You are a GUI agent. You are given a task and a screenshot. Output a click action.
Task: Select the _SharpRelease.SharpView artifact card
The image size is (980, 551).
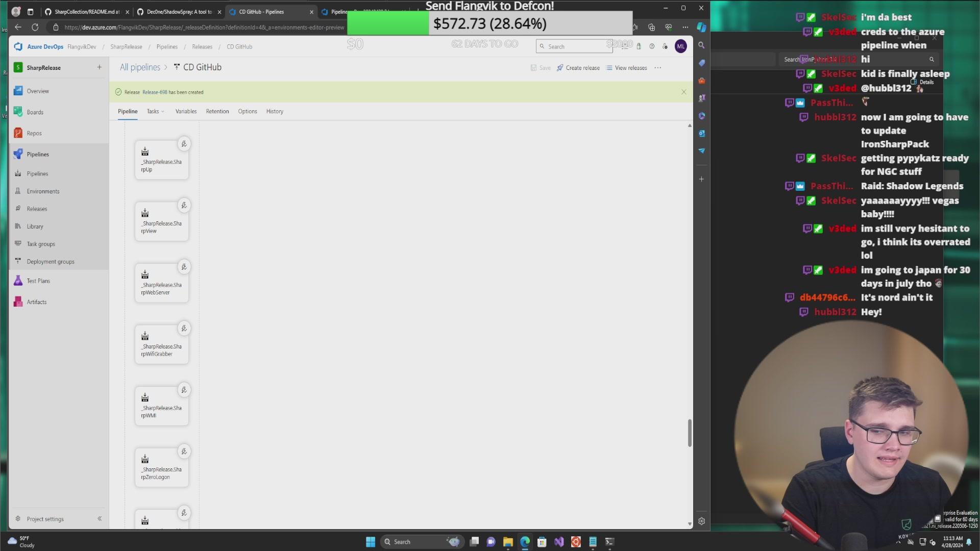[x=162, y=222]
